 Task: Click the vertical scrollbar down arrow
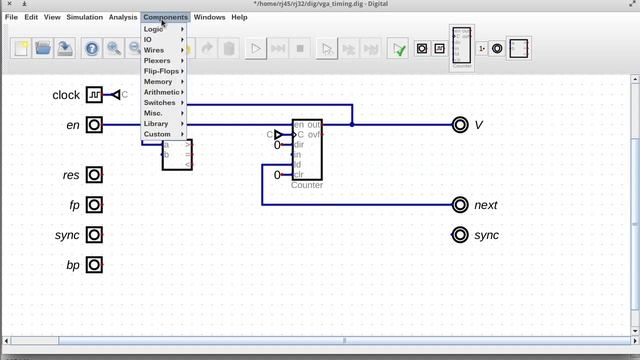635,331
